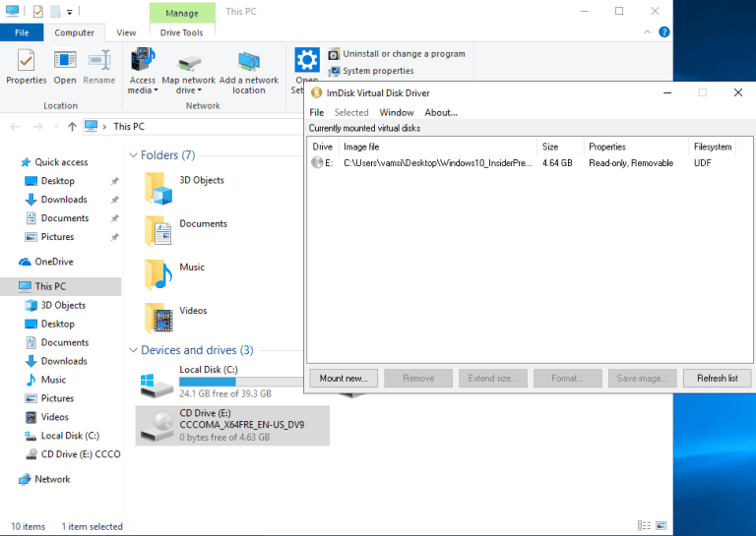756x536 pixels.
Task: Click the Open Settings gear icon
Action: tap(307, 60)
